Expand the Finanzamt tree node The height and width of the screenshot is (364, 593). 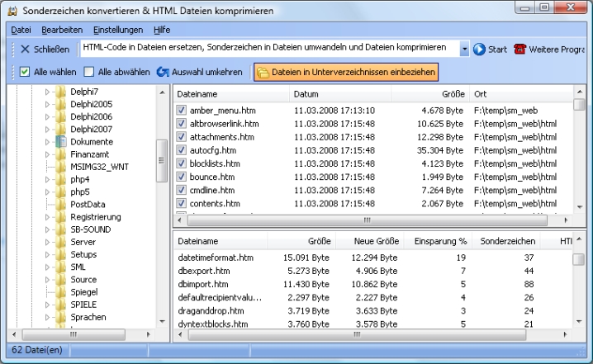(48, 154)
